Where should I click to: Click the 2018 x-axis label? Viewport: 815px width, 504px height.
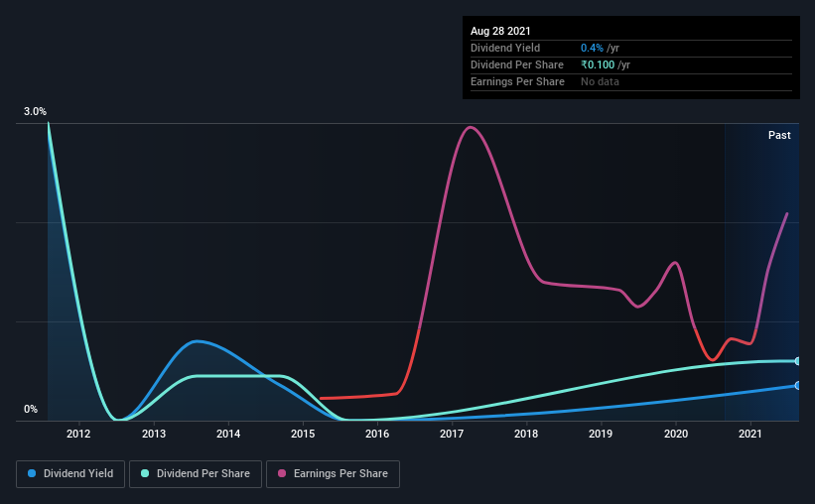click(x=526, y=434)
